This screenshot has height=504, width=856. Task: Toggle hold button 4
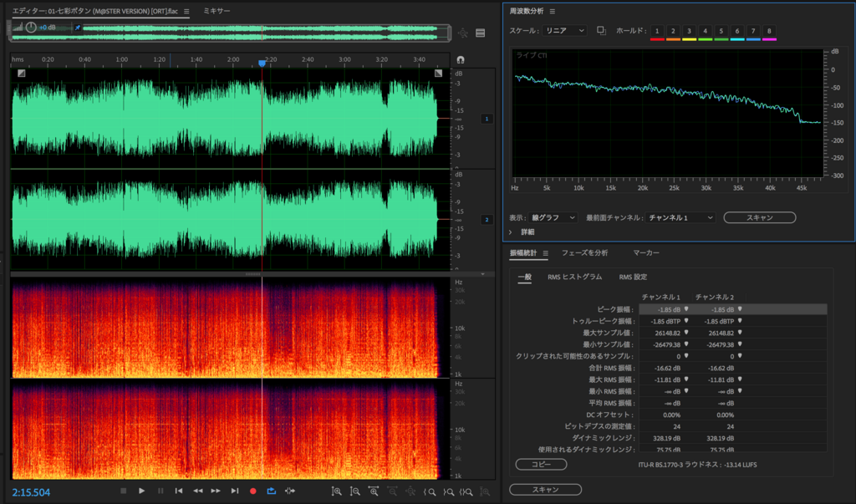click(x=705, y=31)
